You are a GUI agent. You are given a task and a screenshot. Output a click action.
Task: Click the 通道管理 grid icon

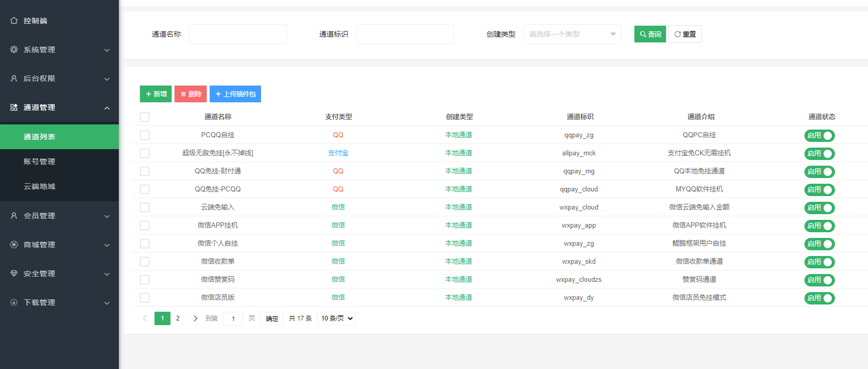pyautogui.click(x=14, y=107)
